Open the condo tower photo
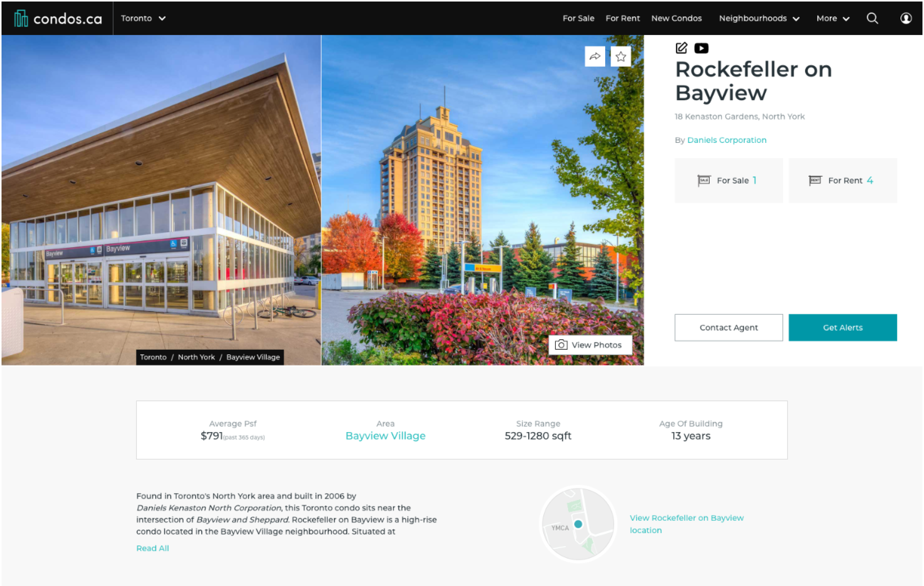Viewport: 924px width, 586px height. 483,200
